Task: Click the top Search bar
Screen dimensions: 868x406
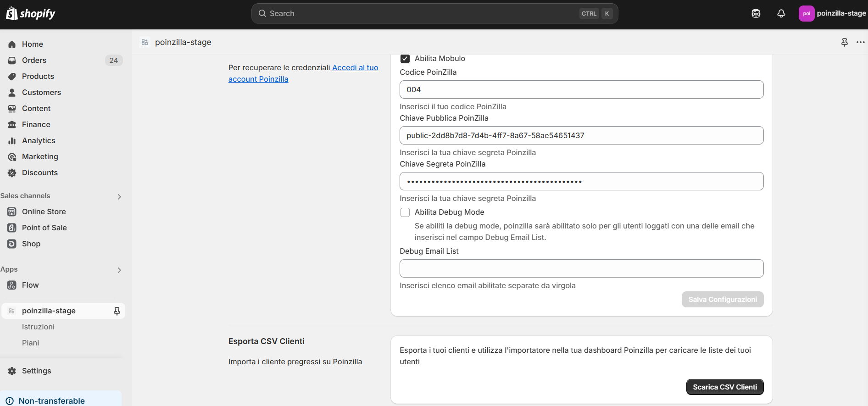Action: tap(434, 13)
